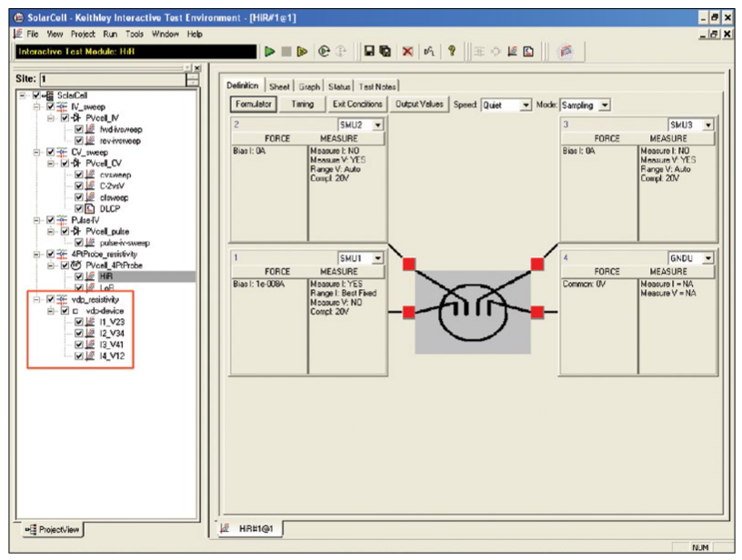Screen dimensions: 742x560
Task: Uncheck the fwd-ivsweep test checkbox
Action: tap(79, 129)
